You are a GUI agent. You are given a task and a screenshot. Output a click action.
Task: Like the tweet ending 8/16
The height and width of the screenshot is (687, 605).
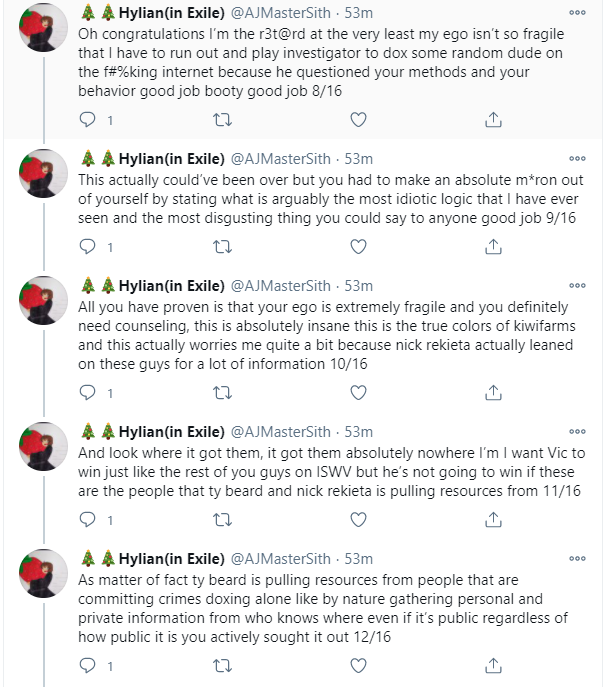click(x=358, y=120)
